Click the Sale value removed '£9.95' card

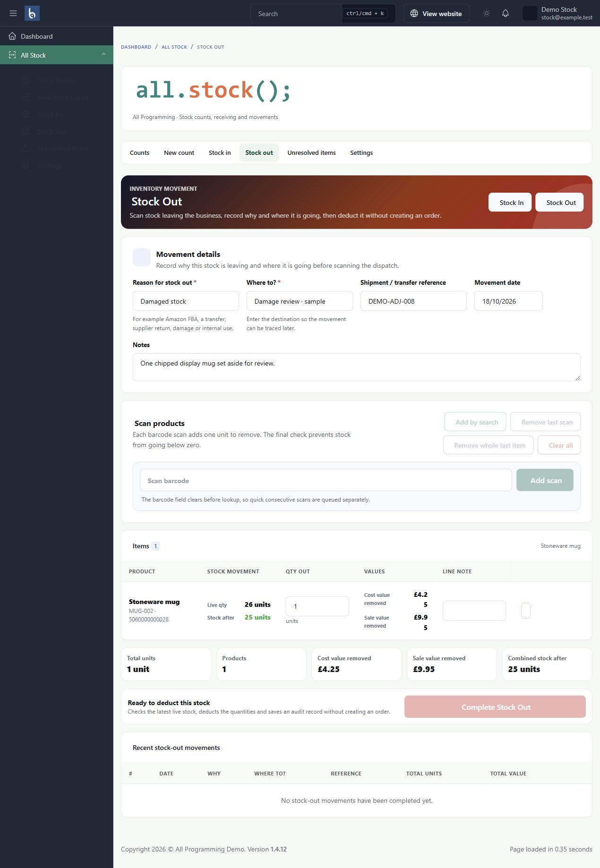click(452, 664)
